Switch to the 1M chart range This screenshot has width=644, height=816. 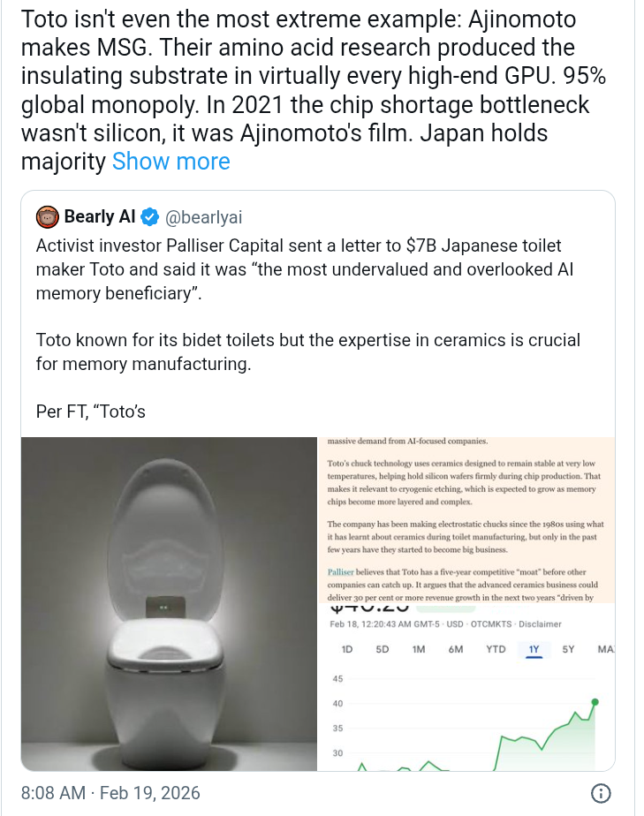click(419, 649)
